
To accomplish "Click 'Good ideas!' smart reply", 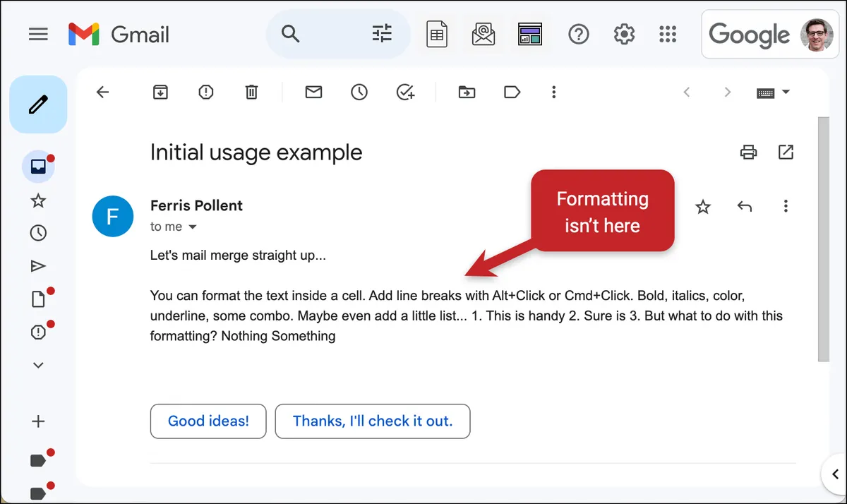I will [x=208, y=421].
